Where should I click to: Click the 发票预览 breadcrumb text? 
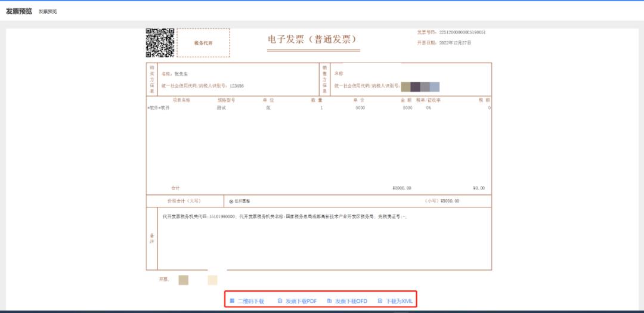click(48, 12)
